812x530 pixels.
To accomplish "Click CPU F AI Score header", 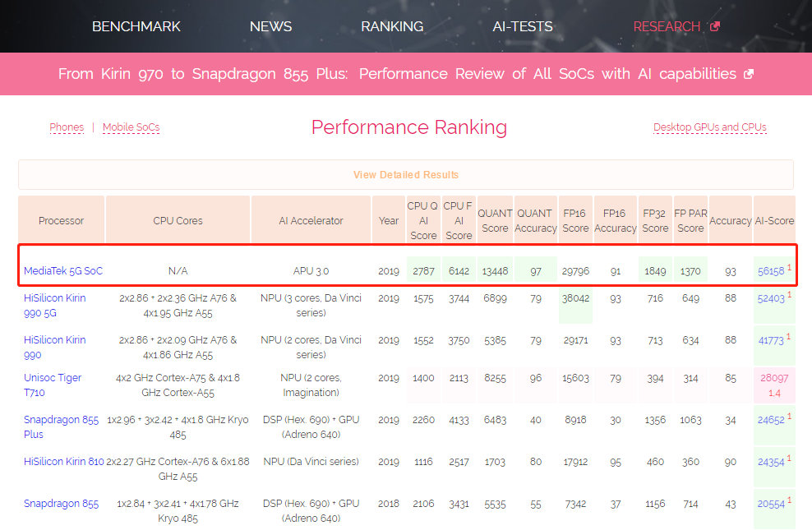I will [459, 220].
